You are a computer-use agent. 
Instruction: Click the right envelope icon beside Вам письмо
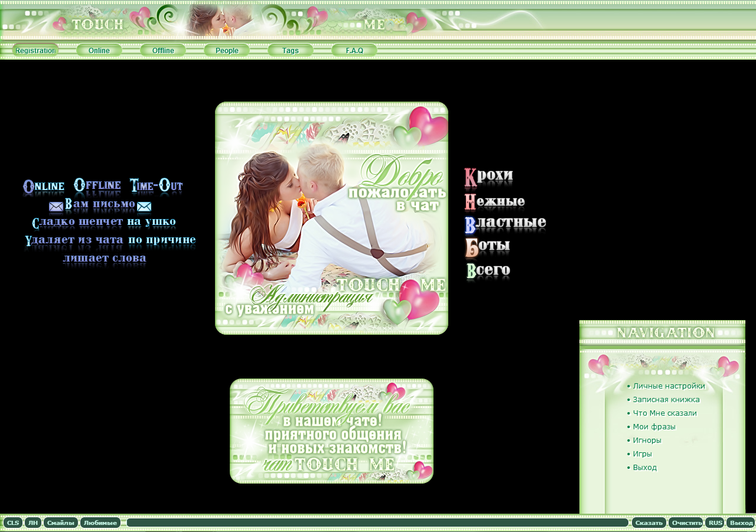point(144,207)
